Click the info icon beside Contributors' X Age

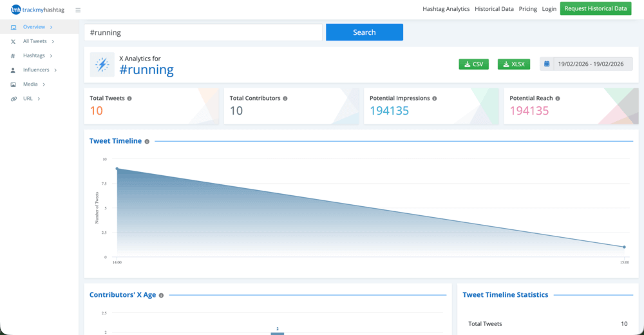(161, 295)
